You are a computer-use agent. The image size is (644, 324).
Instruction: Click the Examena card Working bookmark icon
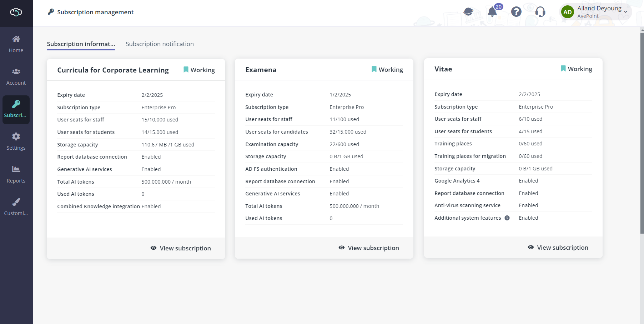374,69
